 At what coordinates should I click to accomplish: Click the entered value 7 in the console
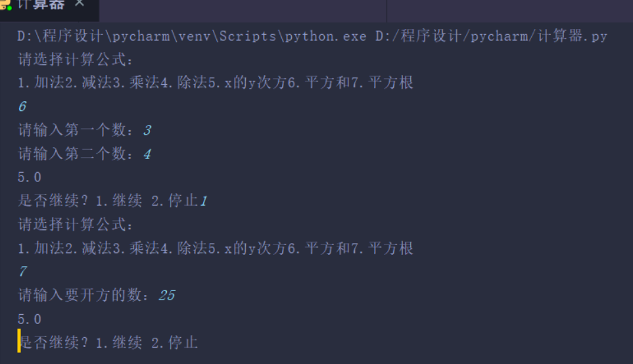22,272
